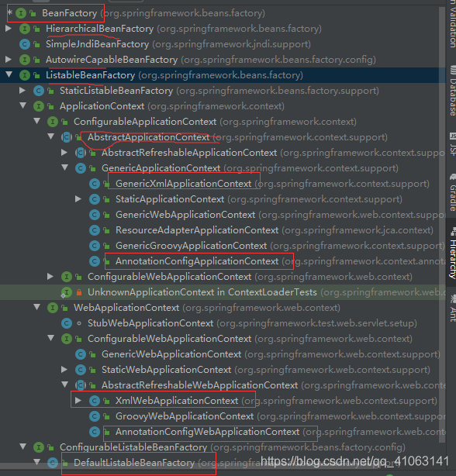Image resolution: width=456 pixels, height=476 pixels.
Task: Open the Ant tool window tab
Action: pyautogui.click(x=452, y=309)
